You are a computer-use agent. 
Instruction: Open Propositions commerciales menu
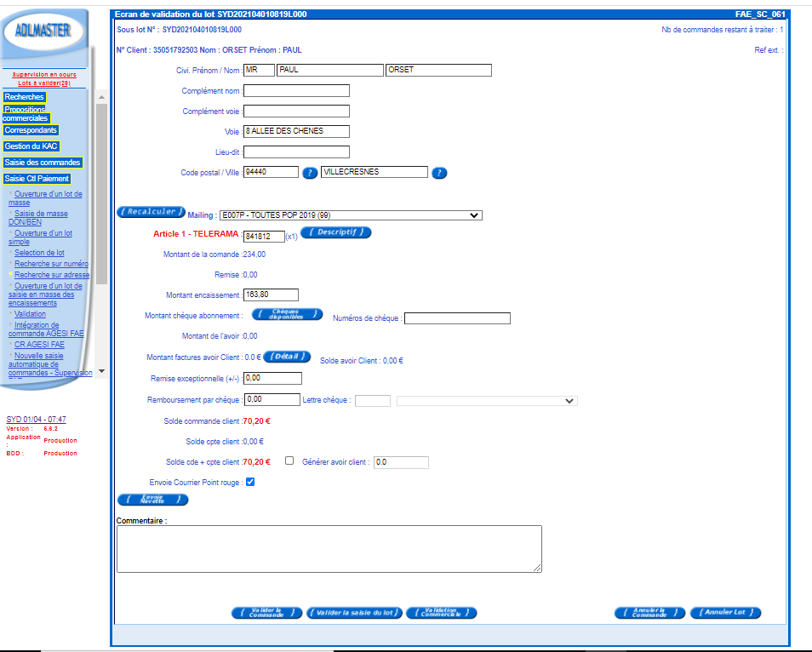click(x=26, y=114)
